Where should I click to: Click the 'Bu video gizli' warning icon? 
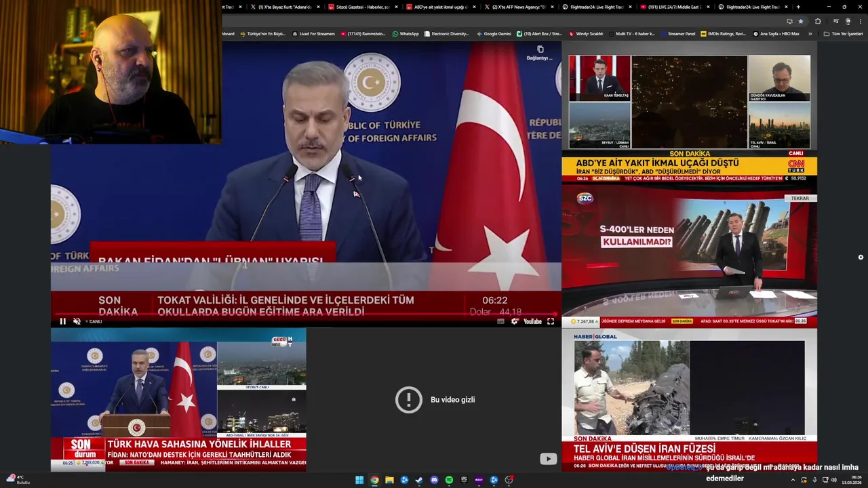[x=408, y=400]
